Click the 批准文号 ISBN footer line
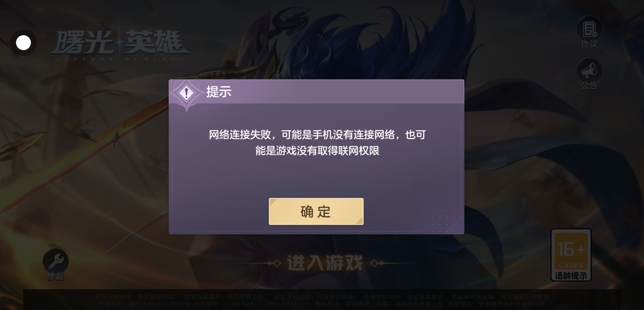 pos(322,304)
